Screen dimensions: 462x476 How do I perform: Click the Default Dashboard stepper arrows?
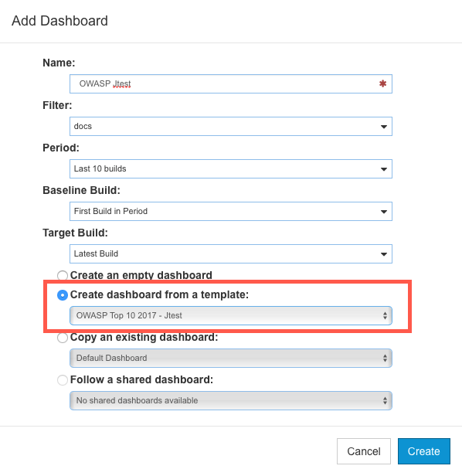click(385, 359)
